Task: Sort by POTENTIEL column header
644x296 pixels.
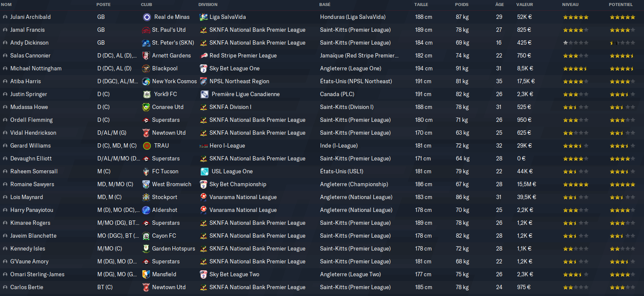Action: [620, 5]
